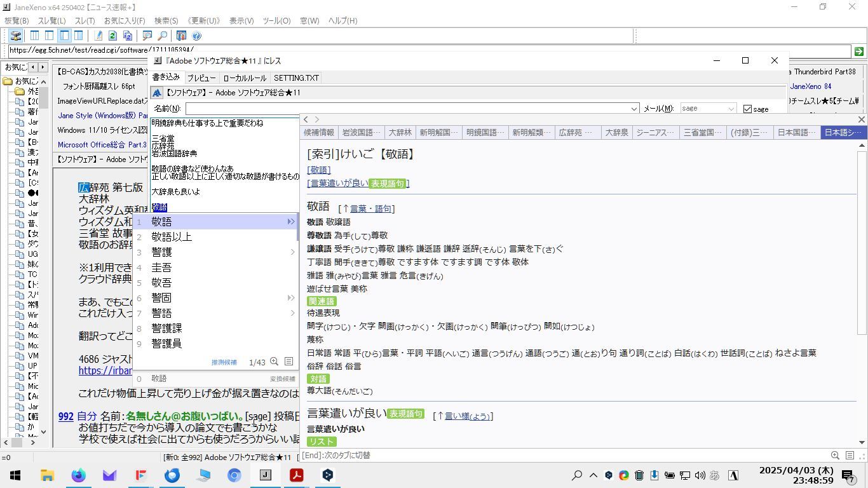The width and height of the screenshot is (868, 488).
Task: Click post number 992 link
Action: (66, 417)
